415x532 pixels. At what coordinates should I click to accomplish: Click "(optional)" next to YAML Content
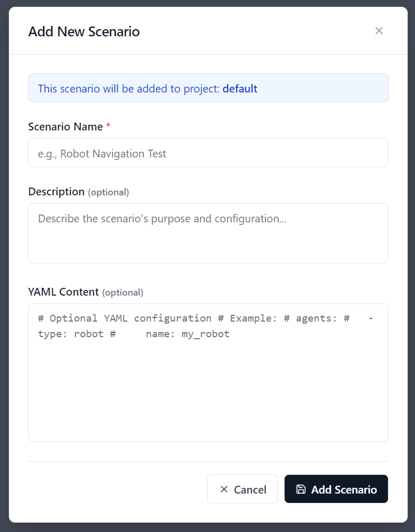123,292
